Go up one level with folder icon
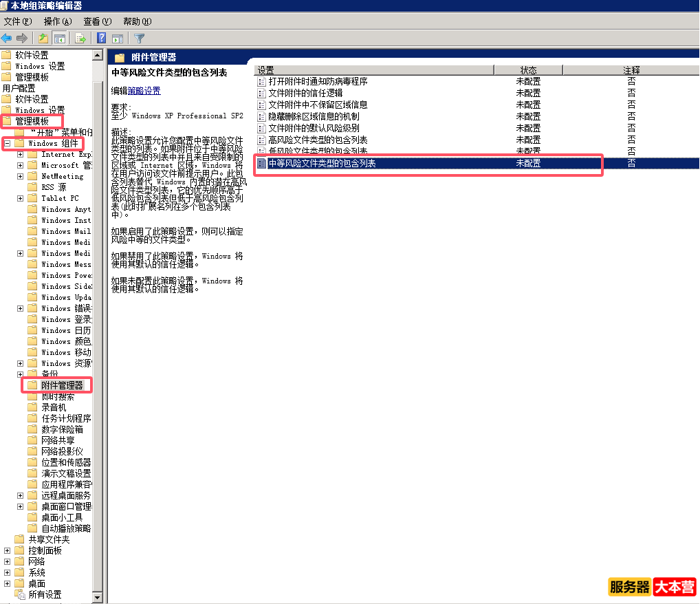700x604 pixels. point(43,39)
